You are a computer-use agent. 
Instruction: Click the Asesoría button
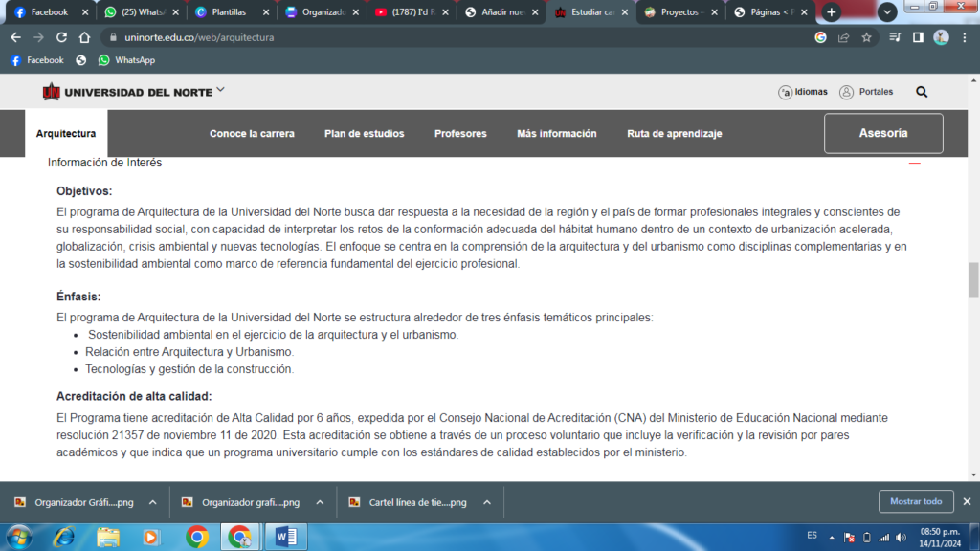882,134
